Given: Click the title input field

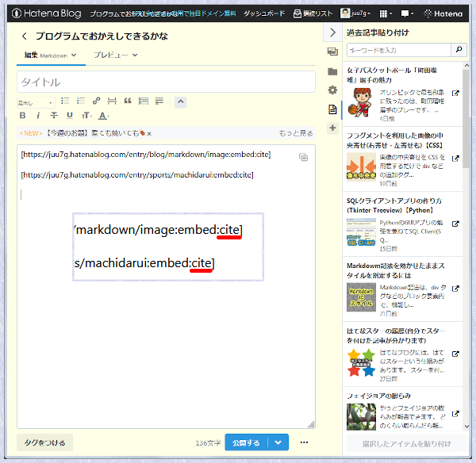Looking at the screenshot, I should (x=166, y=82).
